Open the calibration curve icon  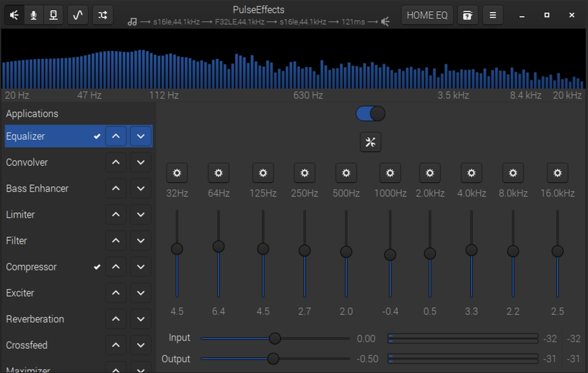click(78, 15)
